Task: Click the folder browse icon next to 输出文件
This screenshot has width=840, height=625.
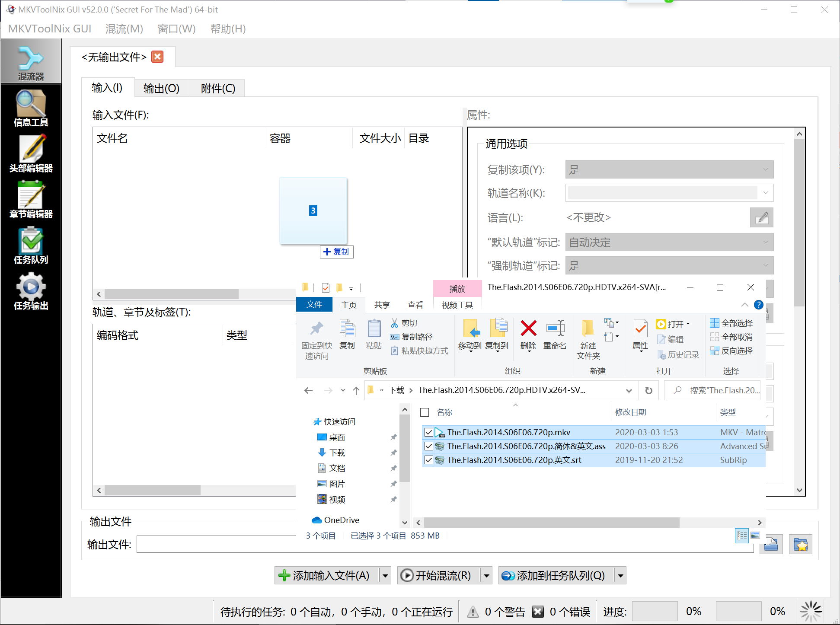Action: coord(771,544)
